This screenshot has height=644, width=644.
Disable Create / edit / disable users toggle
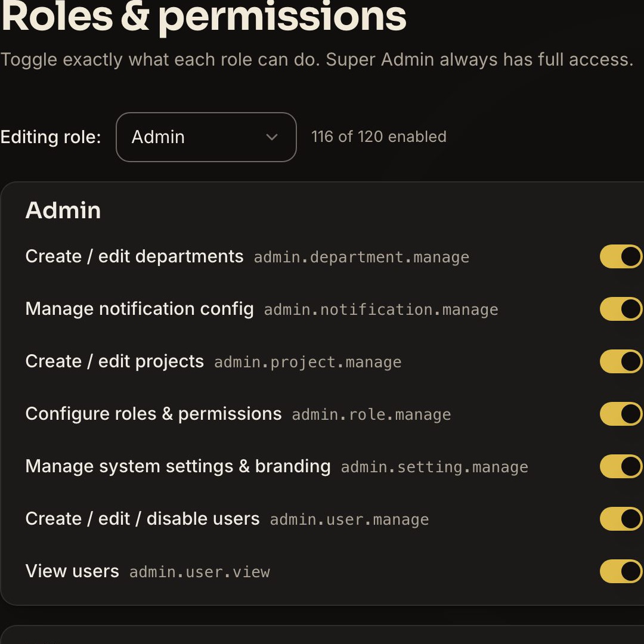[x=622, y=519]
